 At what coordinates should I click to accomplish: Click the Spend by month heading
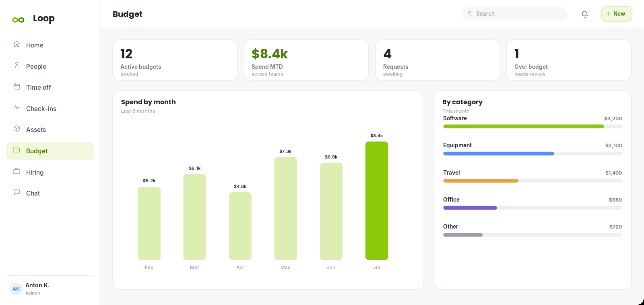(148, 102)
